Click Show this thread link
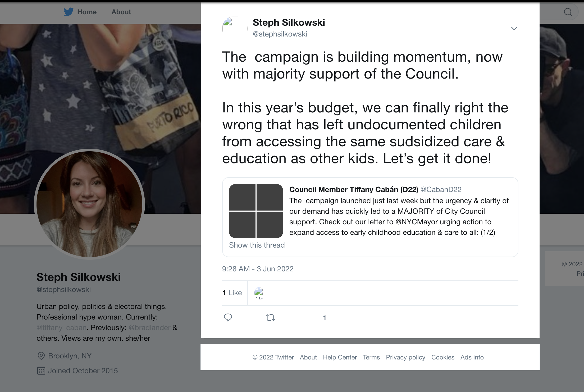 click(257, 245)
